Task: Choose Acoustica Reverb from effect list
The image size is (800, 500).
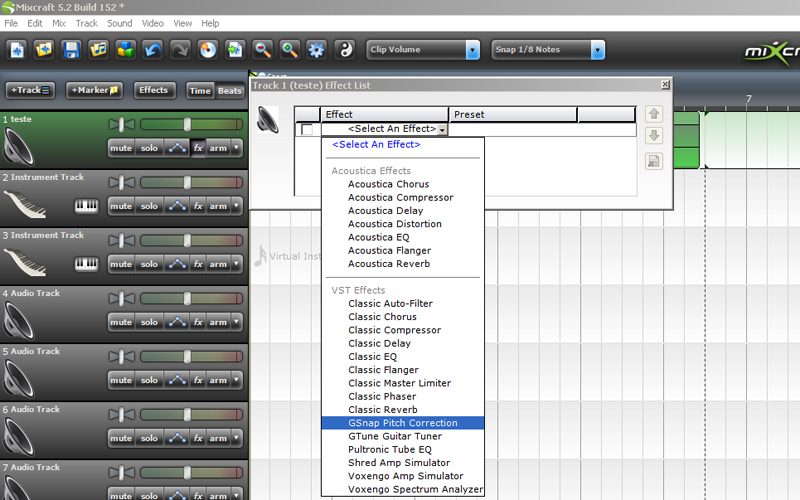Action: tap(389, 264)
